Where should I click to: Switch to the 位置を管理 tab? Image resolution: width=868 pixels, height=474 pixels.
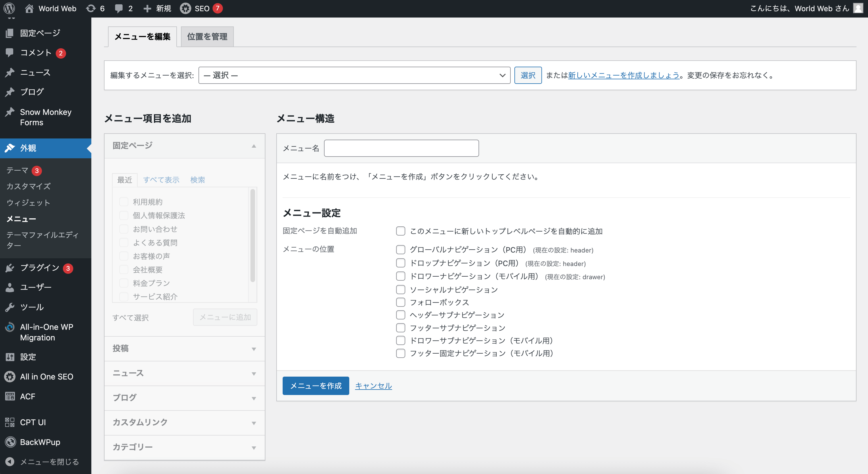[207, 36]
